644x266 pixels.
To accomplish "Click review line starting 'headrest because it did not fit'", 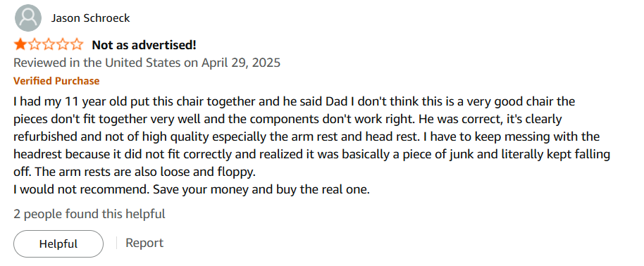I will click(311, 155).
